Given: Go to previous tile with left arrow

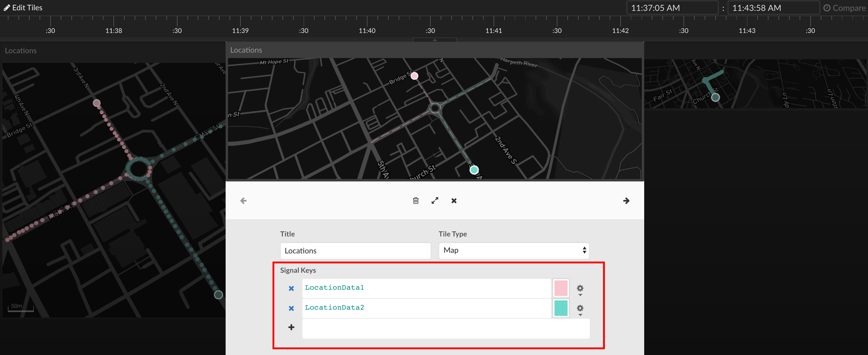Looking at the screenshot, I should pos(243,201).
